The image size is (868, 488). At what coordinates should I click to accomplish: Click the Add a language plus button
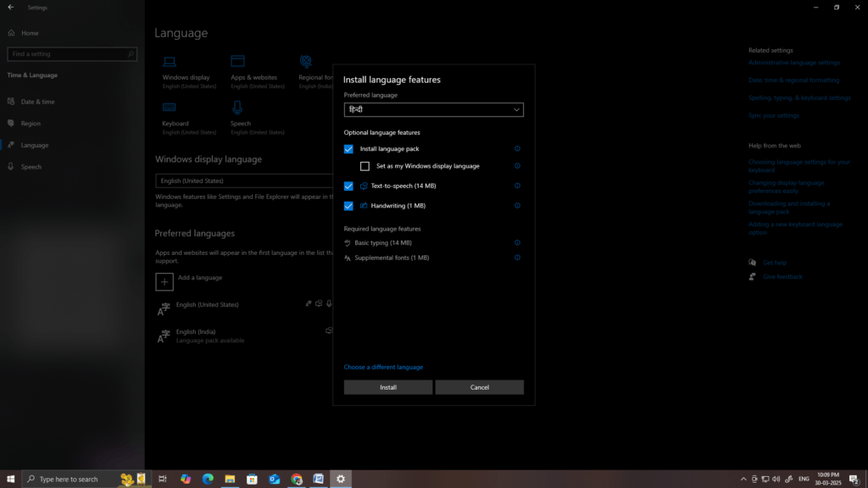click(x=164, y=281)
